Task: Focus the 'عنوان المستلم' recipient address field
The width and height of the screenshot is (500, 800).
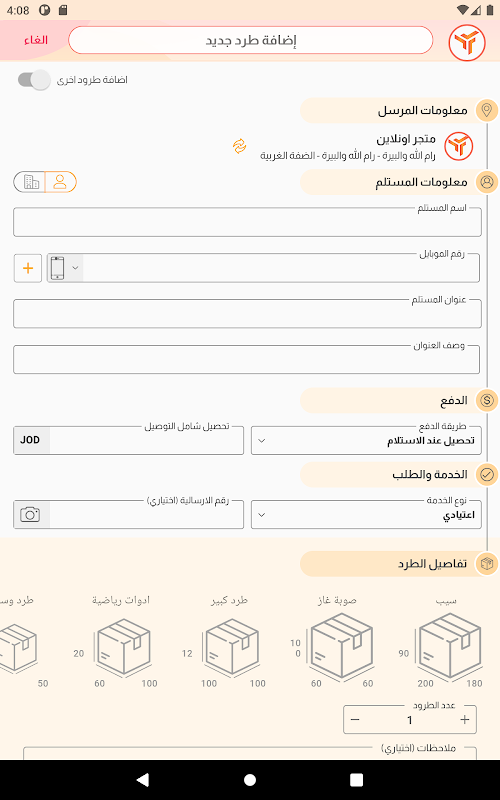Action: [247, 313]
